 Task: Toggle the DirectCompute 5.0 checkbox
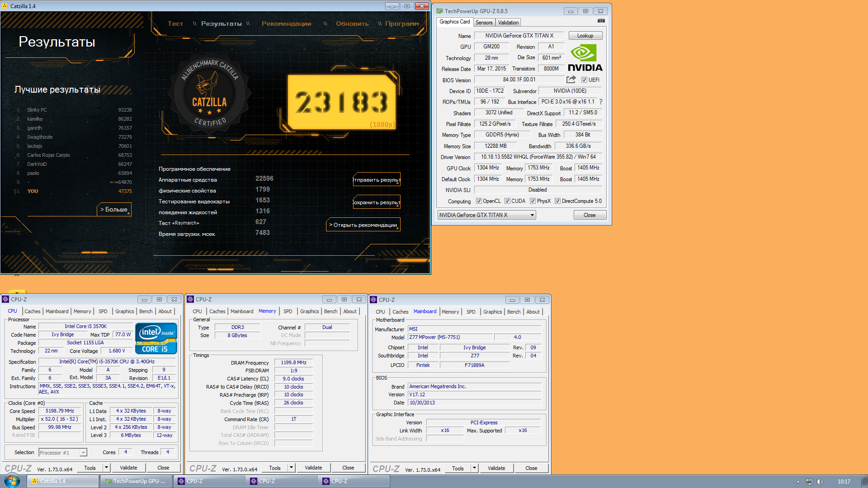point(558,201)
